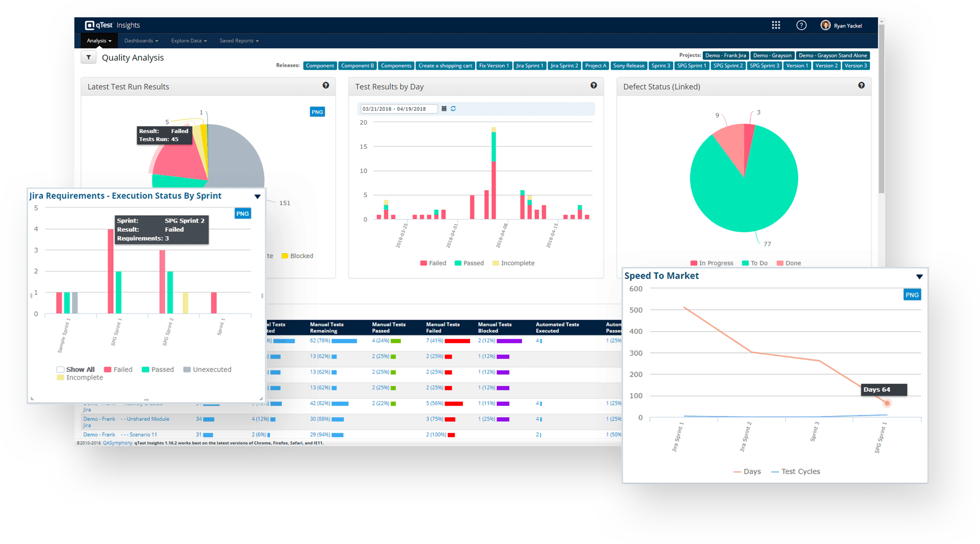Export Jira Requirements chart as PNG
Viewport: 980px width, 544px height.
pyautogui.click(x=242, y=213)
